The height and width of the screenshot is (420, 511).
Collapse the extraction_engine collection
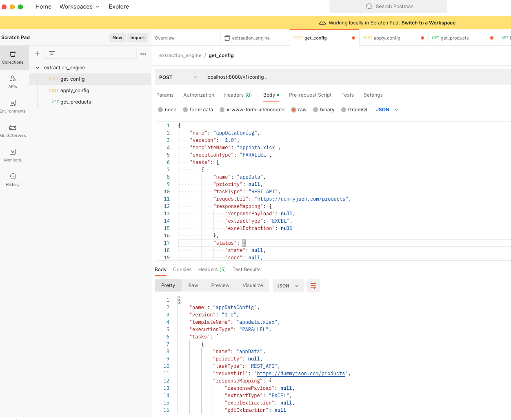point(38,68)
